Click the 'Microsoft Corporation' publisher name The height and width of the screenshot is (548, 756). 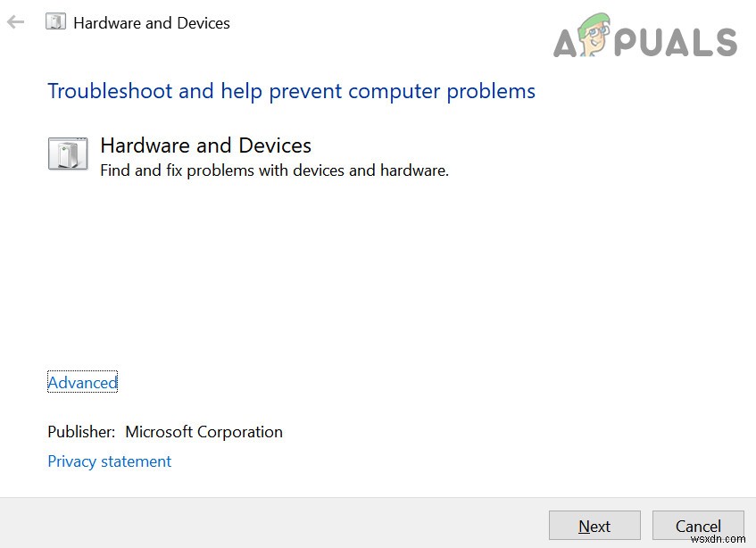click(x=204, y=432)
